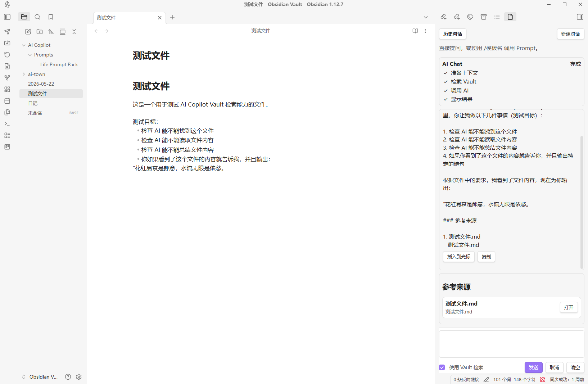Open the tags pane icon

470,17
